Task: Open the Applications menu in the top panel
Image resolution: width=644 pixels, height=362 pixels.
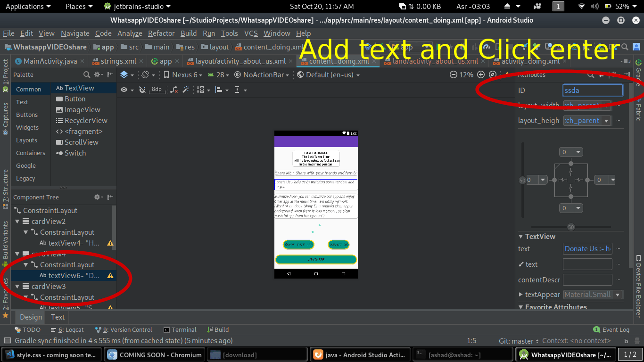Action: click(28, 7)
